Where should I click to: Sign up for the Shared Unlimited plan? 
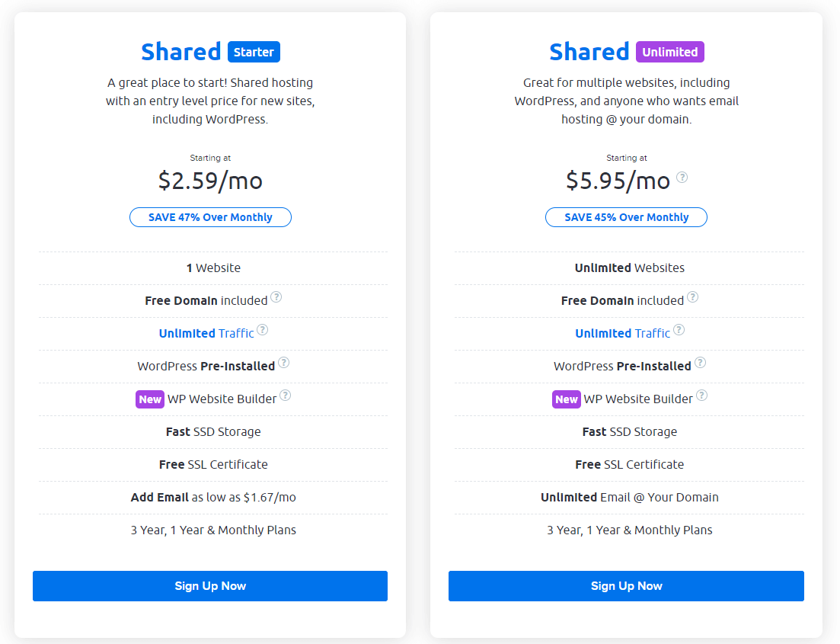pos(626,586)
